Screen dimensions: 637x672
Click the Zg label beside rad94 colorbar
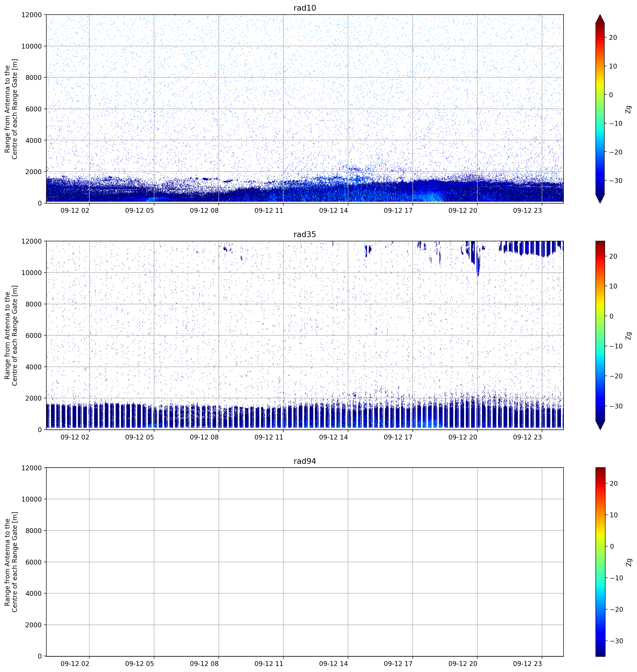click(x=628, y=562)
